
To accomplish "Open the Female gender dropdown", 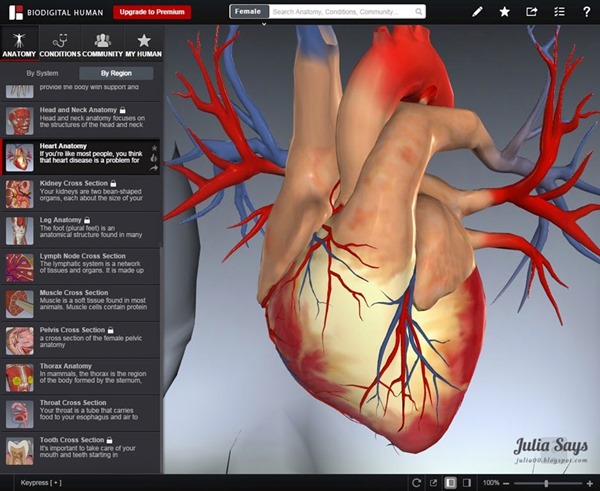I will pyautogui.click(x=248, y=12).
